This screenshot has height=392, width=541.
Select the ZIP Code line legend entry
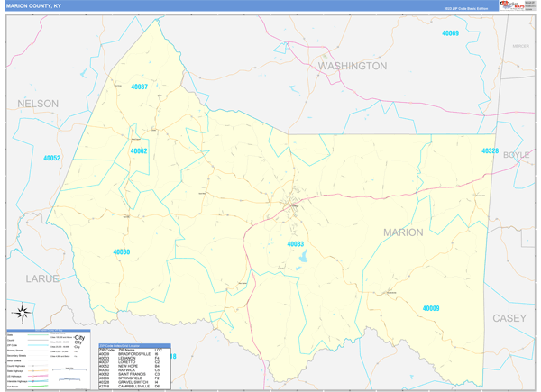[36, 343]
